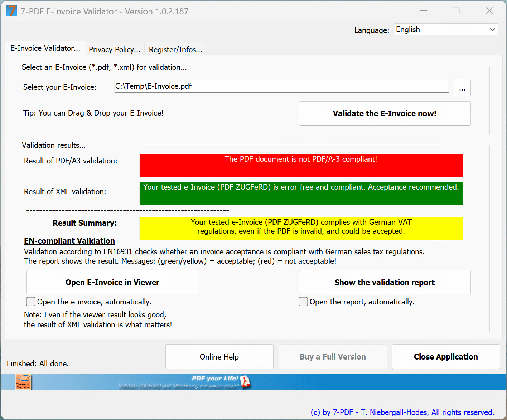Enable opening the e-invoice automatically
The height and width of the screenshot is (420, 507).
[31, 302]
